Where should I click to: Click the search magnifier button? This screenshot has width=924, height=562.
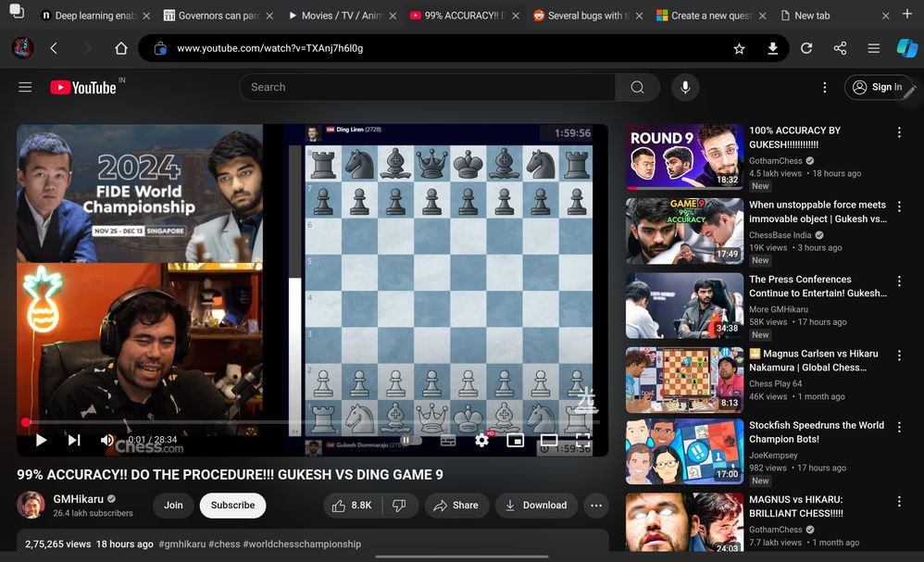[x=637, y=87]
